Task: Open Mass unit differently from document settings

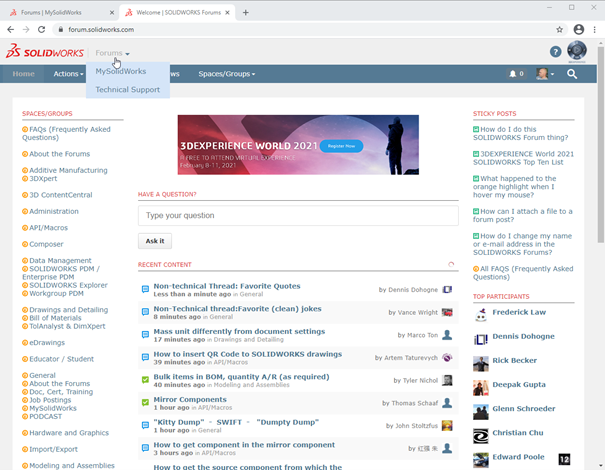Action: (239, 331)
